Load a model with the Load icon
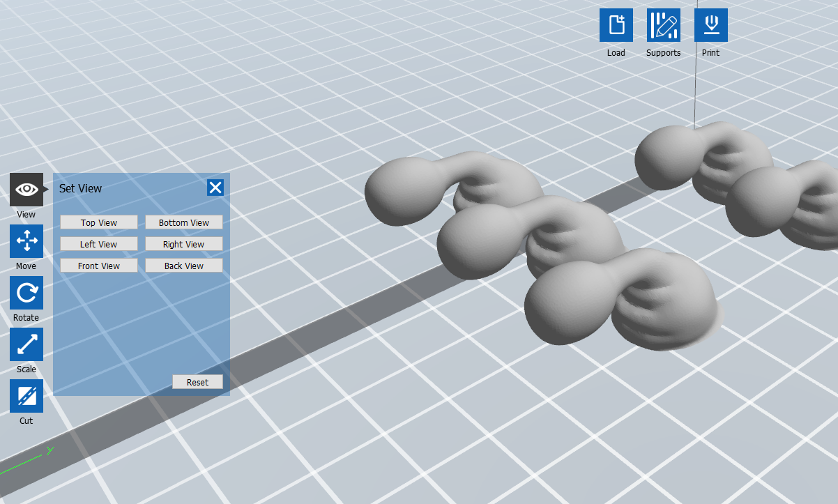 click(x=616, y=25)
